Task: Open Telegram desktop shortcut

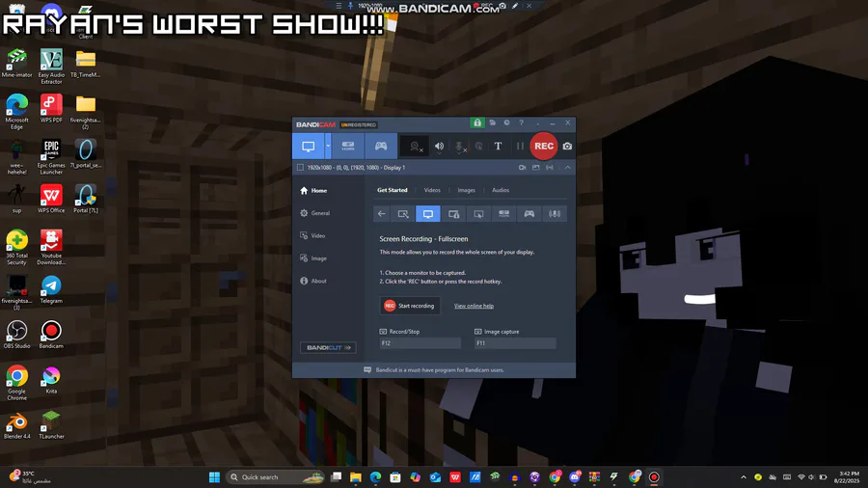Action: tap(51, 289)
